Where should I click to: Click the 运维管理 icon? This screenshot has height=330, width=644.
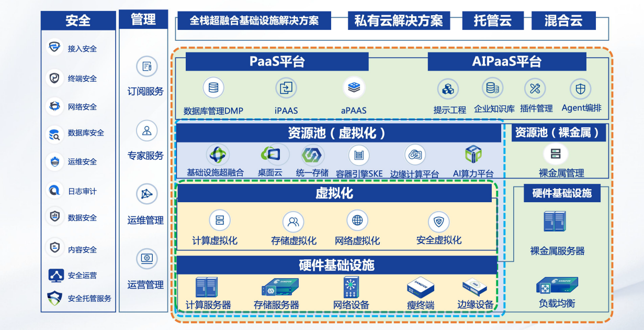[x=146, y=195]
